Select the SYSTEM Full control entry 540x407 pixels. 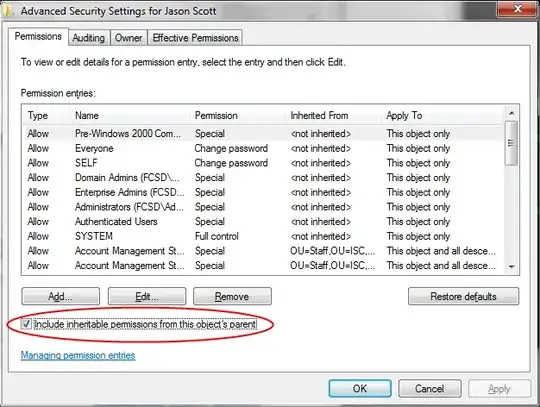(x=264, y=236)
